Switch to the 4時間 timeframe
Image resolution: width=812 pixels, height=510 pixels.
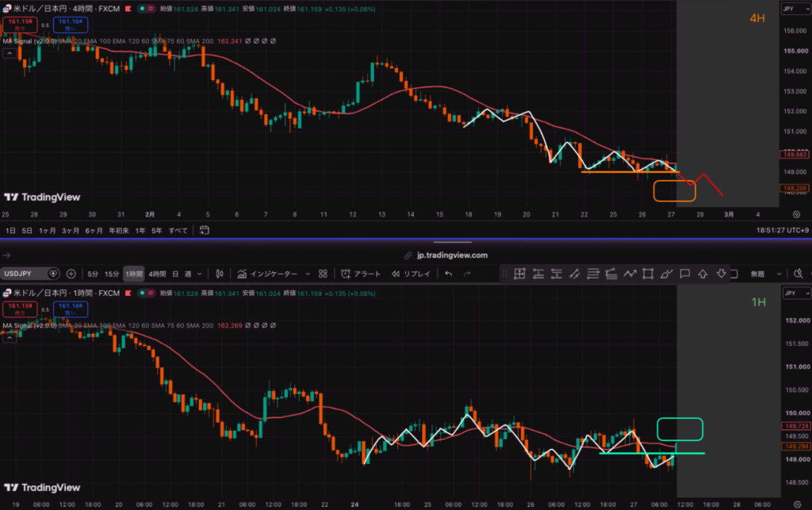point(157,274)
